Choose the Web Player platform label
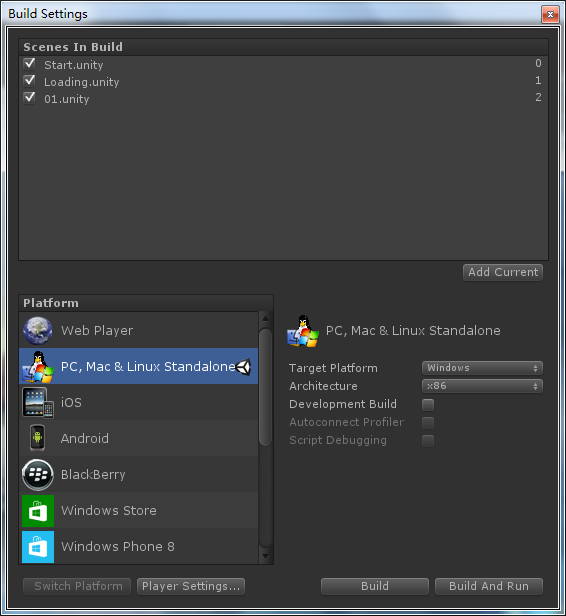This screenshot has height=616, width=566. [97, 331]
